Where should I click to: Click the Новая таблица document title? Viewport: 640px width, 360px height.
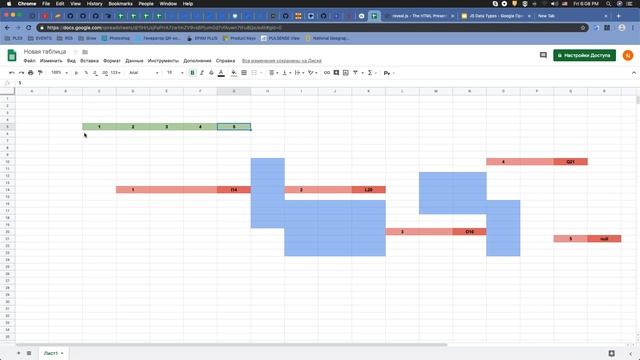coord(44,51)
